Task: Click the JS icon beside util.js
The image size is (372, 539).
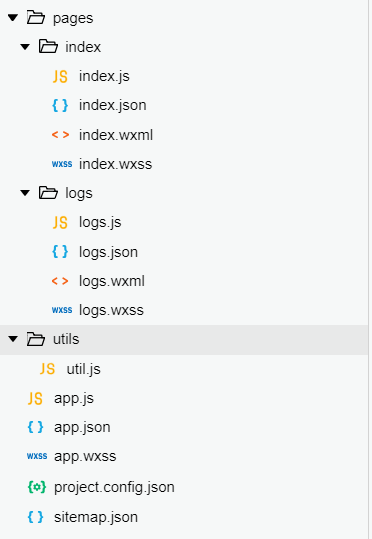Action: pyautogui.click(x=47, y=369)
